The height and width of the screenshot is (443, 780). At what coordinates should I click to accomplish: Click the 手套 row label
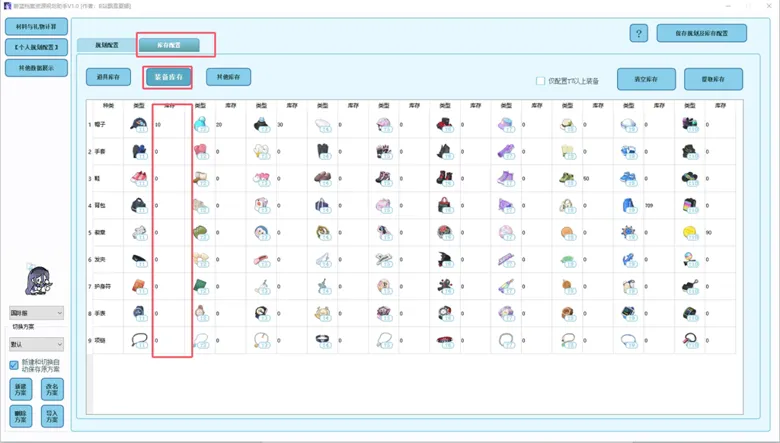(x=100, y=151)
